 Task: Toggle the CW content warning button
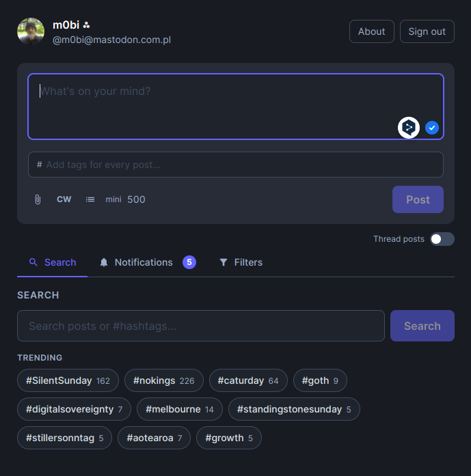click(x=64, y=199)
